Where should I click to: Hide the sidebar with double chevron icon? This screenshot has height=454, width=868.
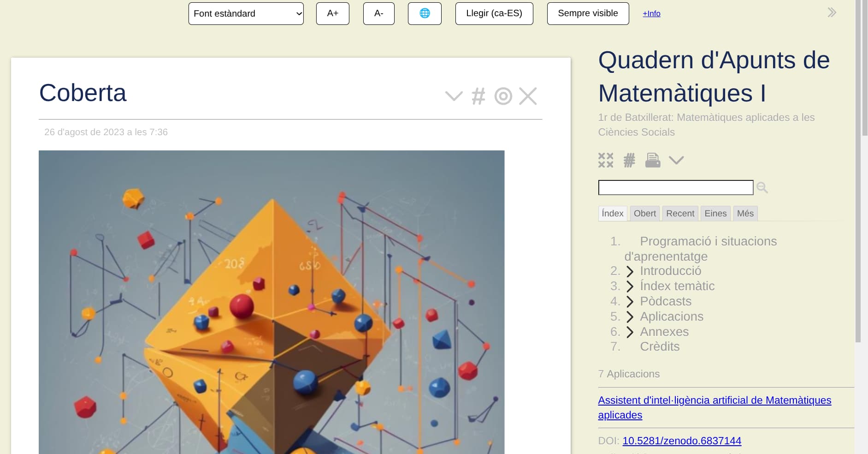(832, 12)
